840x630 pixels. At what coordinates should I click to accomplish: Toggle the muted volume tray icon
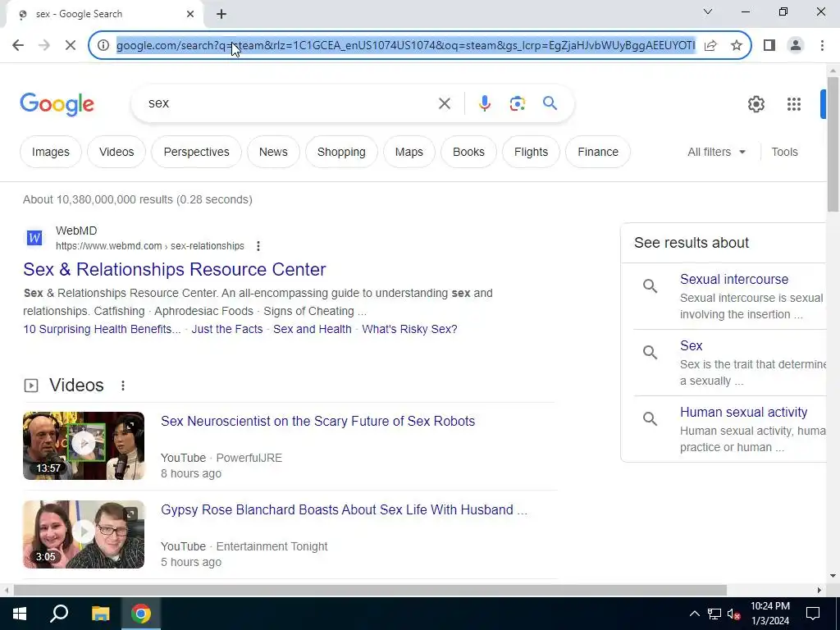[734, 614]
